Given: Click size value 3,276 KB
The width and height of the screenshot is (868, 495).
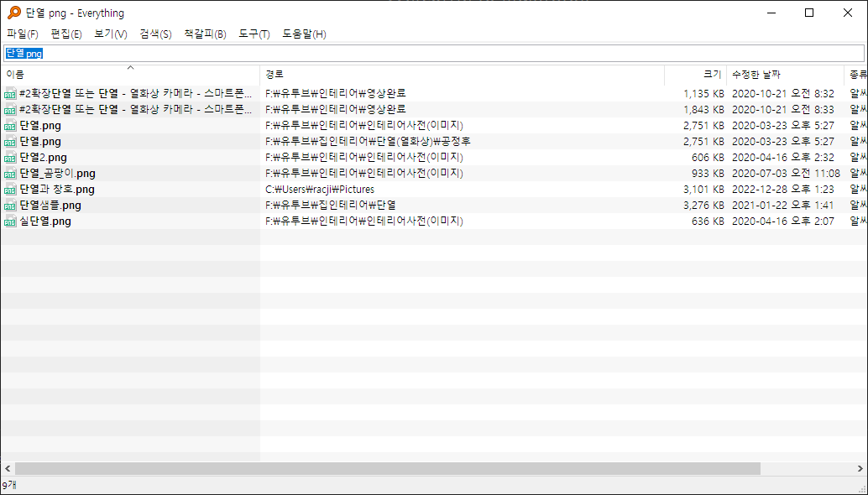Looking at the screenshot, I should pos(703,206).
